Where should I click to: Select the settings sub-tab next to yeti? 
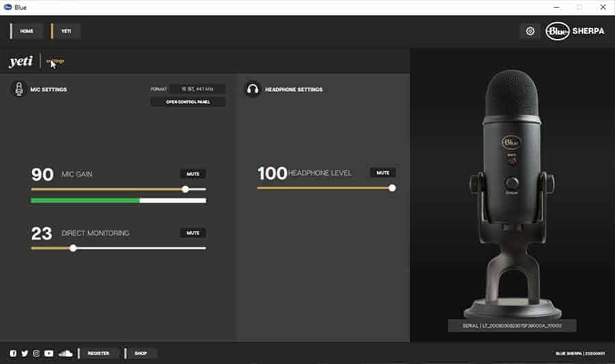coord(55,61)
